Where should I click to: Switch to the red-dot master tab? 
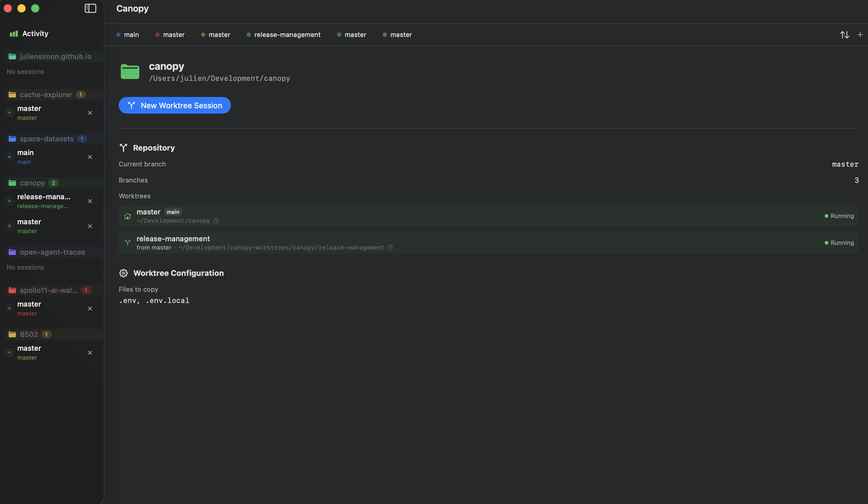170,35
